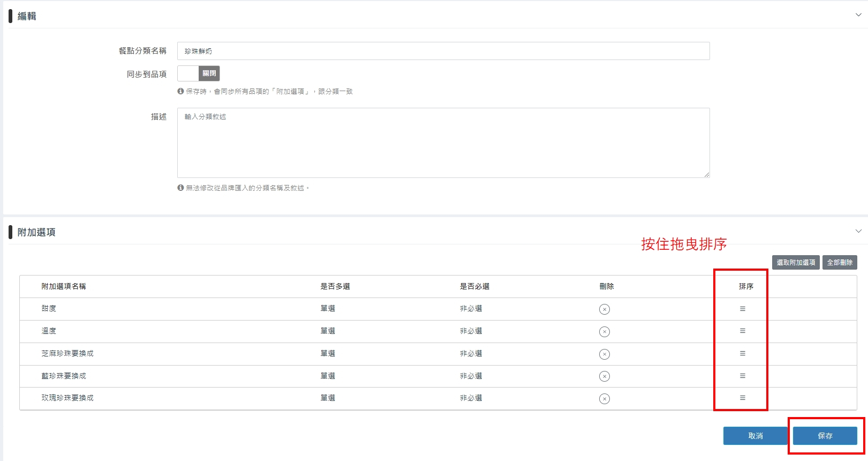Remove the 溫度 option with its X icon
Screen dimensions: 868x461
(x=604, y=332)
